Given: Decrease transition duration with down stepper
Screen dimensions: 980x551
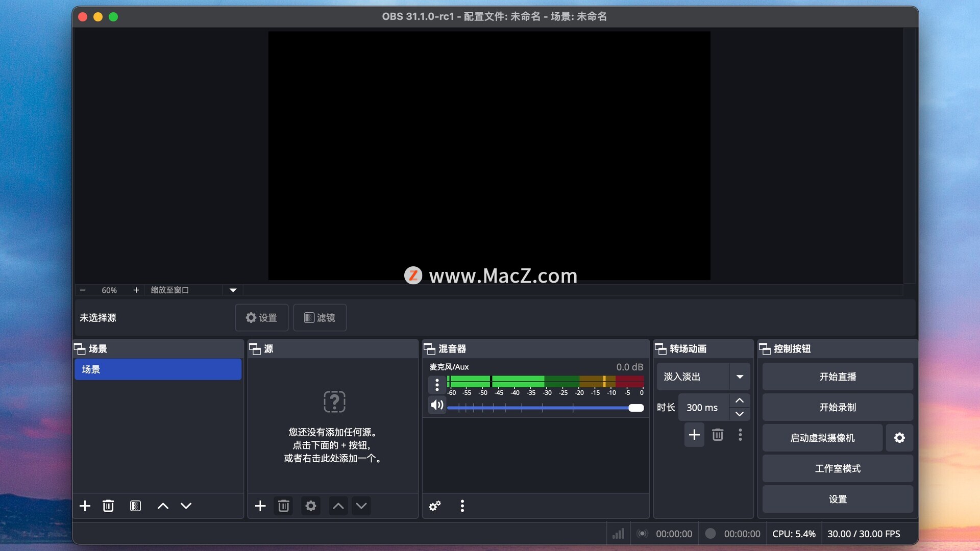Looking at the screenshot, I should 740,414.
